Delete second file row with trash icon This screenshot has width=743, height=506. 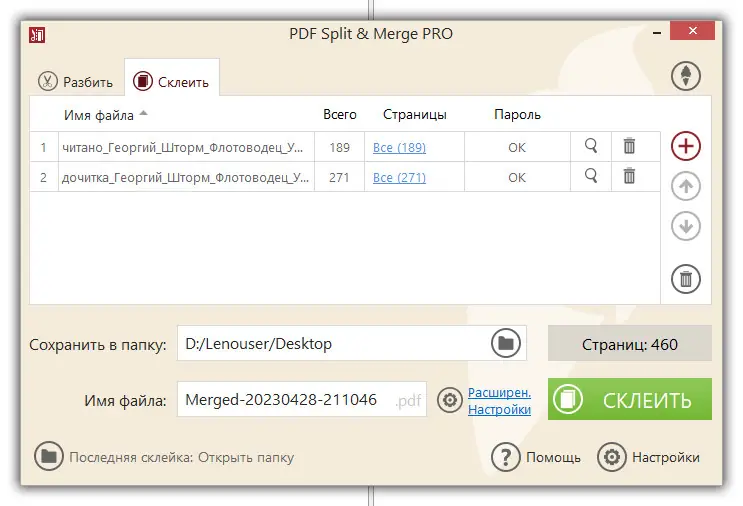coord(629,176)
